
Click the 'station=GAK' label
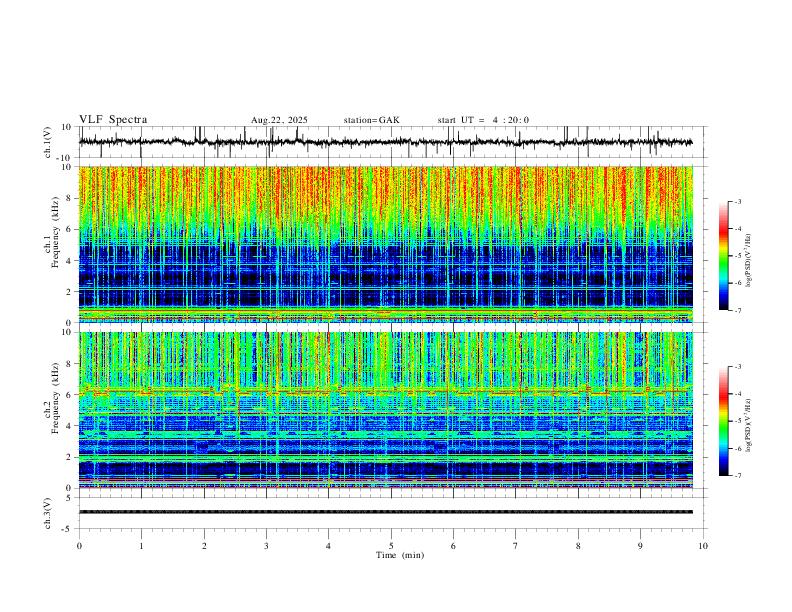tap(372, 120)
